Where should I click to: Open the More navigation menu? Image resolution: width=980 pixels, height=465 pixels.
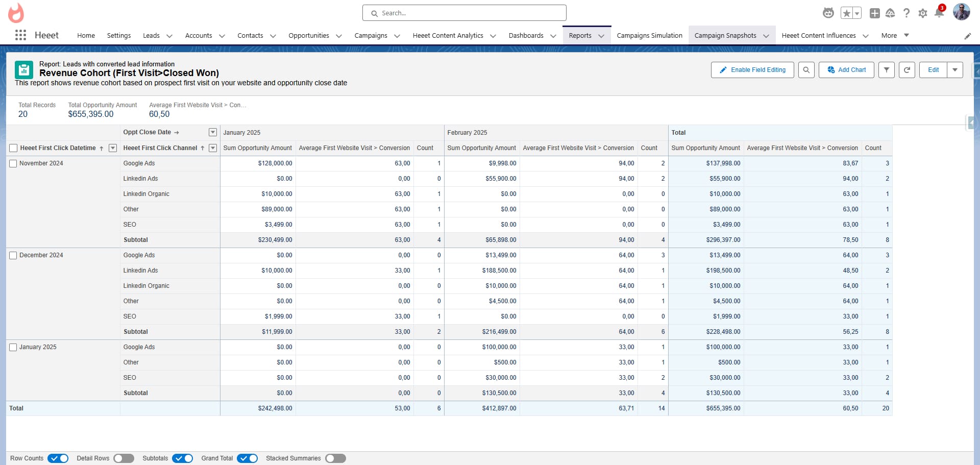click(x=895, y=35)
